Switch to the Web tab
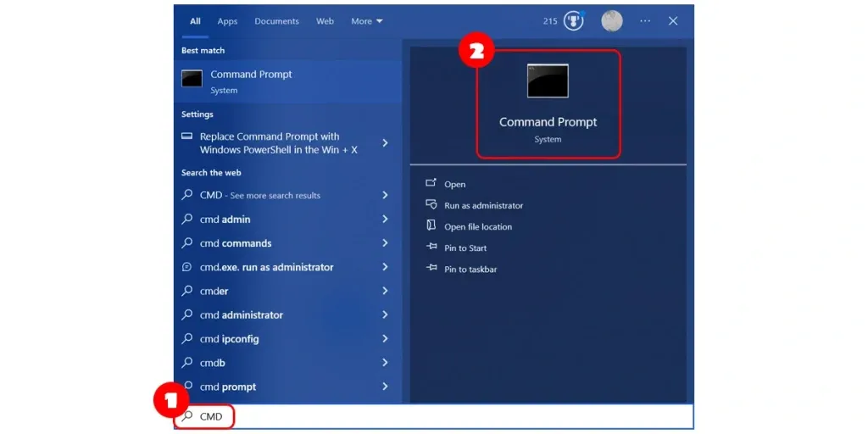The image size is (868, 434). [x=325, y=21]
